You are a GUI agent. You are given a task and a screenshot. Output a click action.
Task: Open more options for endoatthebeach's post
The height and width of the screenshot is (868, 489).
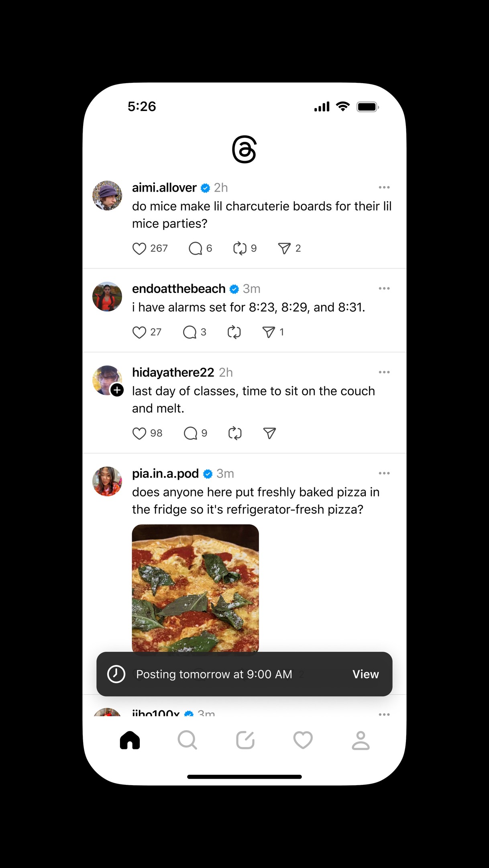coord(384,289)
